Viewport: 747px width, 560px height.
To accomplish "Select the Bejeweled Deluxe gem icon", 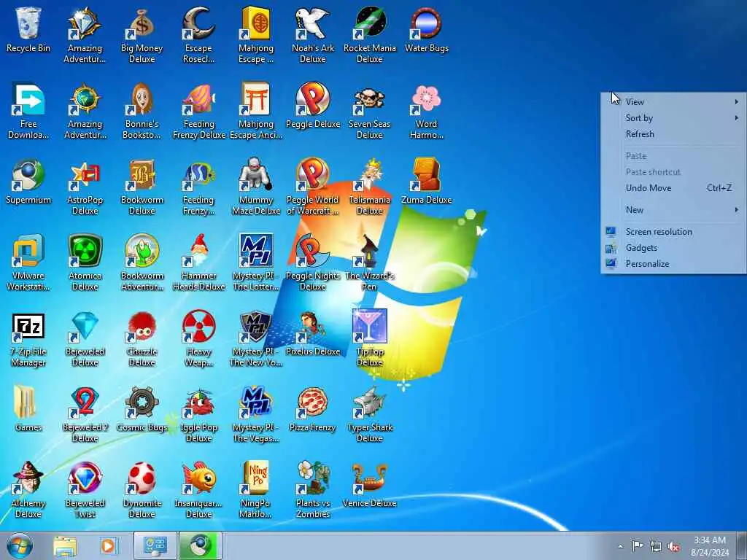I will (x=85, y=338).
